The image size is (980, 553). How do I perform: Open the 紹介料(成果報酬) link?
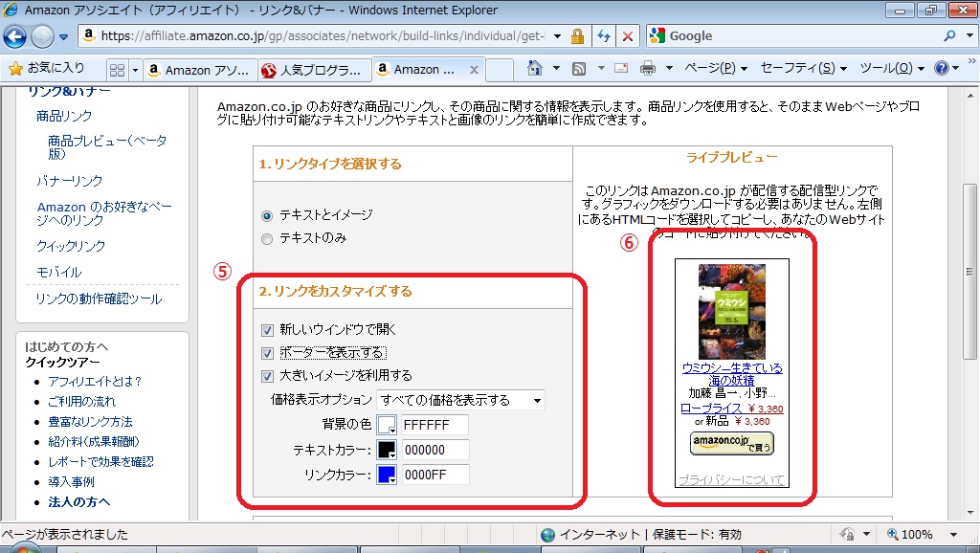(x=94, y=441)
